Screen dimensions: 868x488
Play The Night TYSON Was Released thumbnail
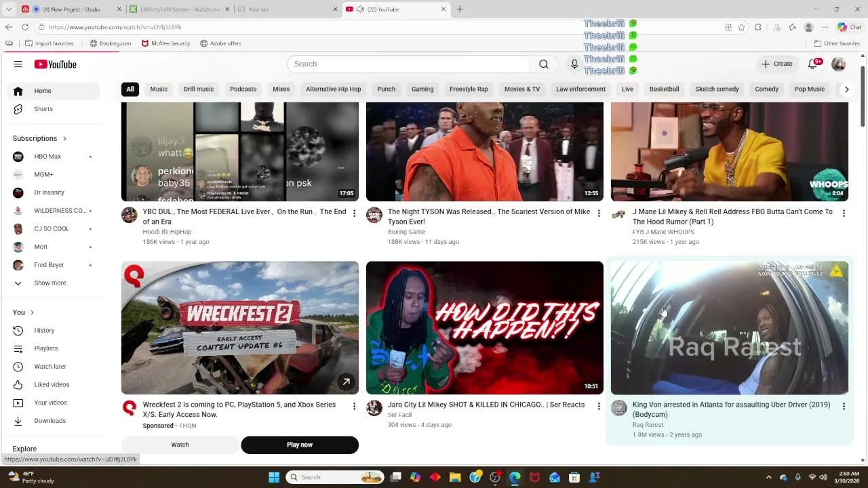click(485, 152)
